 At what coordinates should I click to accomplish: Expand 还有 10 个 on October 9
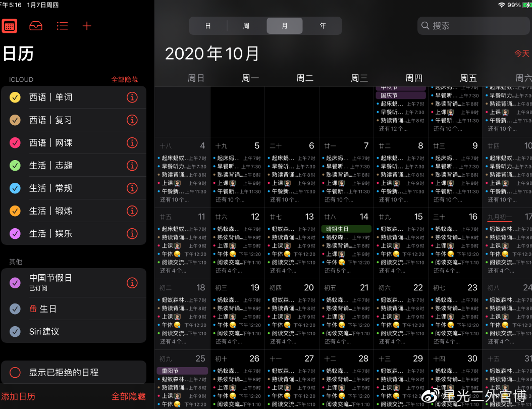pyautogui.click(x=448, y=199)
